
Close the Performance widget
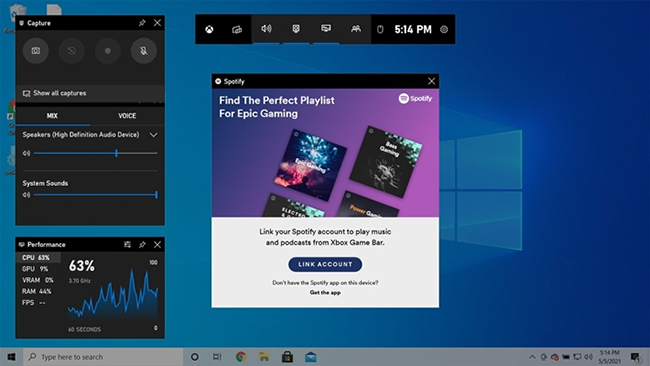coord(158,245)
